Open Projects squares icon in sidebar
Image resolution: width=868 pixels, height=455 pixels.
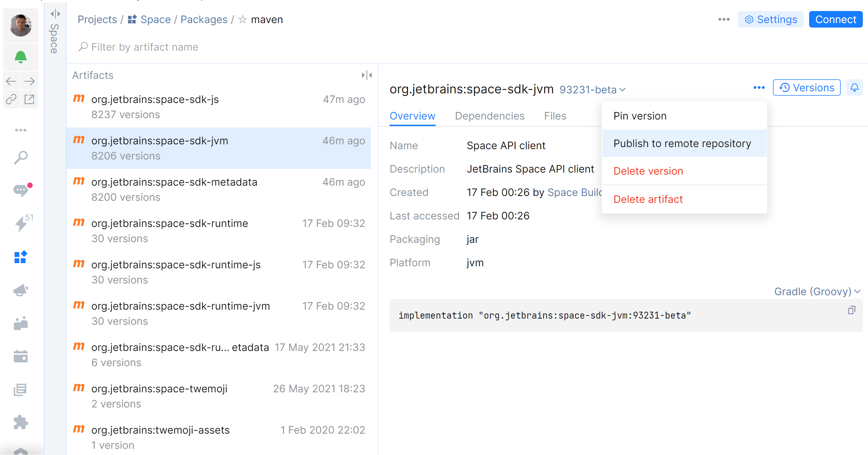coord(21,257)
